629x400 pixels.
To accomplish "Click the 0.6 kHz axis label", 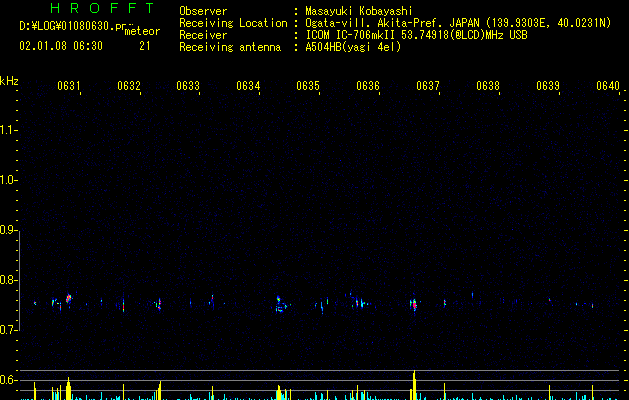I will click(x=8, y=380).
